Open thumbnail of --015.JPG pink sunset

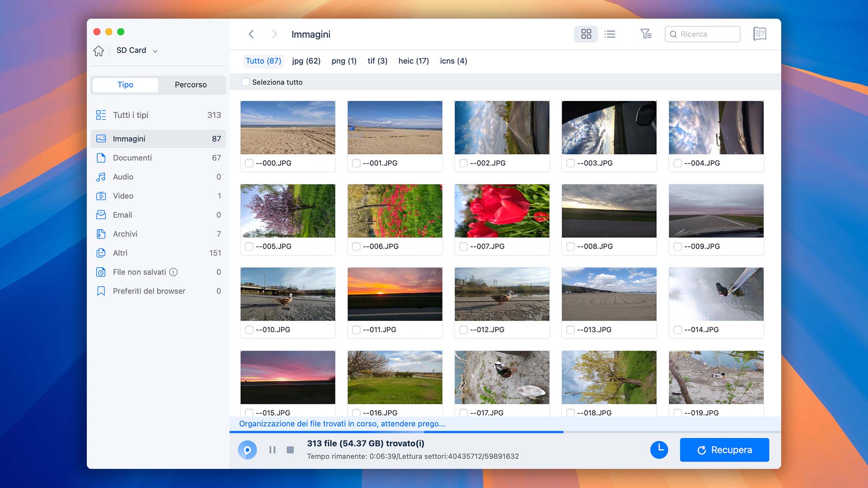[x=288, y=377]
